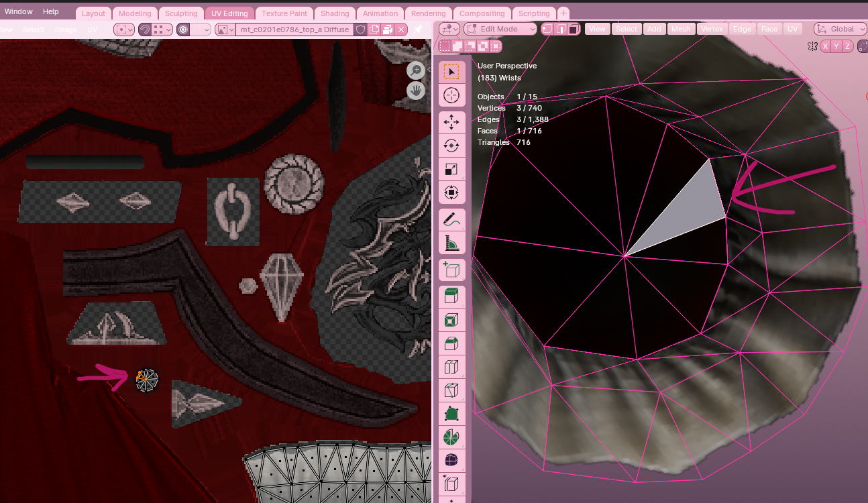Activate the Knife tool

coord(451,390)
